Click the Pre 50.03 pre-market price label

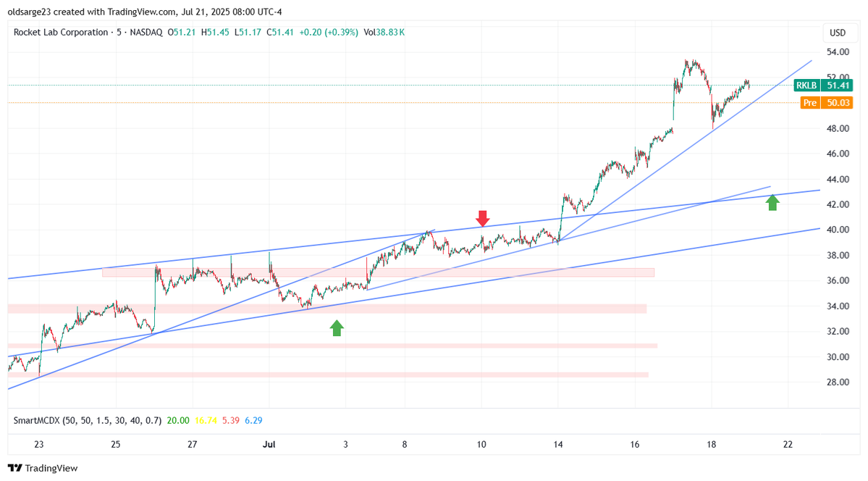(827, 103)
